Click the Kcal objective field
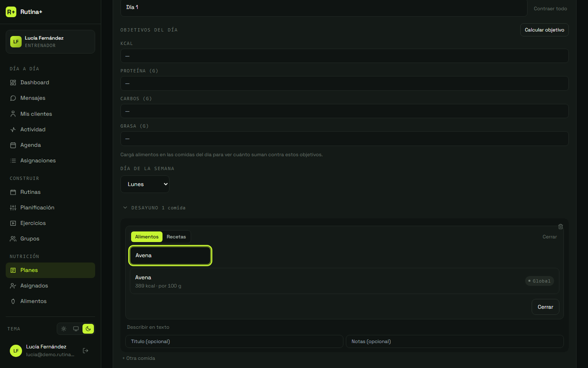588x368 pixels. (344, 56)
